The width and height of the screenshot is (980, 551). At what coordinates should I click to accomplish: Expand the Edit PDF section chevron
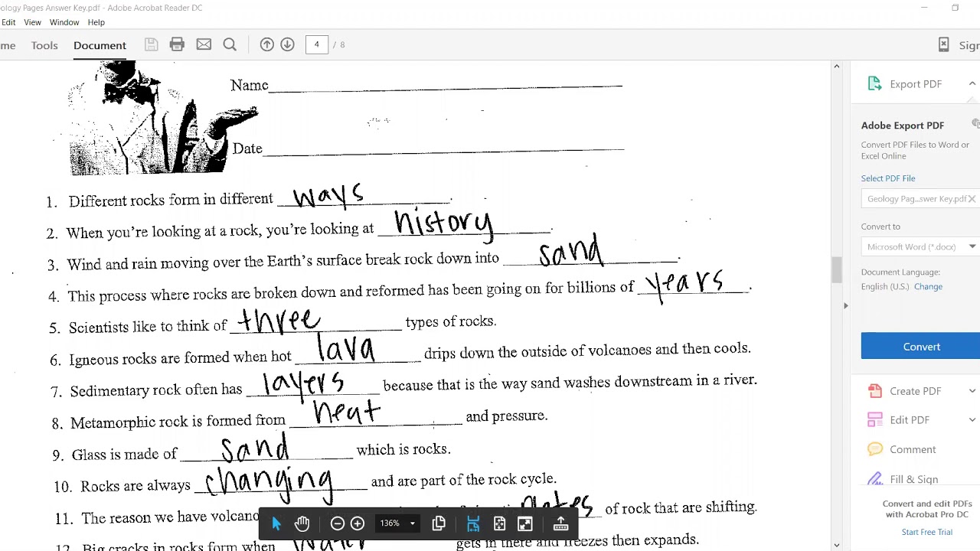tap(972, 419)
